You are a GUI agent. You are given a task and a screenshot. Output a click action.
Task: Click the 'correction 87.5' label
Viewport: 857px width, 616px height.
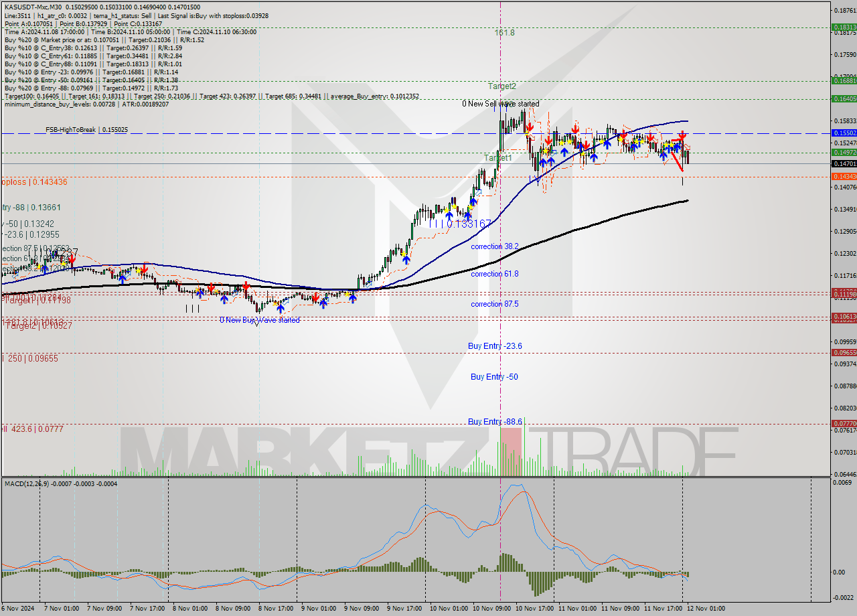click(495, 304)
